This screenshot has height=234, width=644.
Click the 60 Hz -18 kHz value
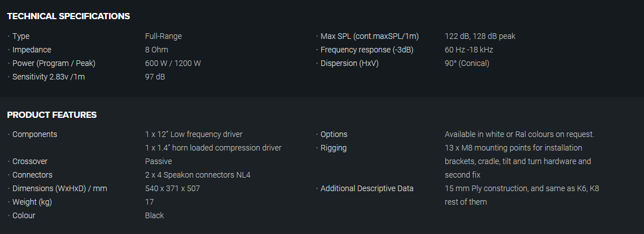(468, 50)
